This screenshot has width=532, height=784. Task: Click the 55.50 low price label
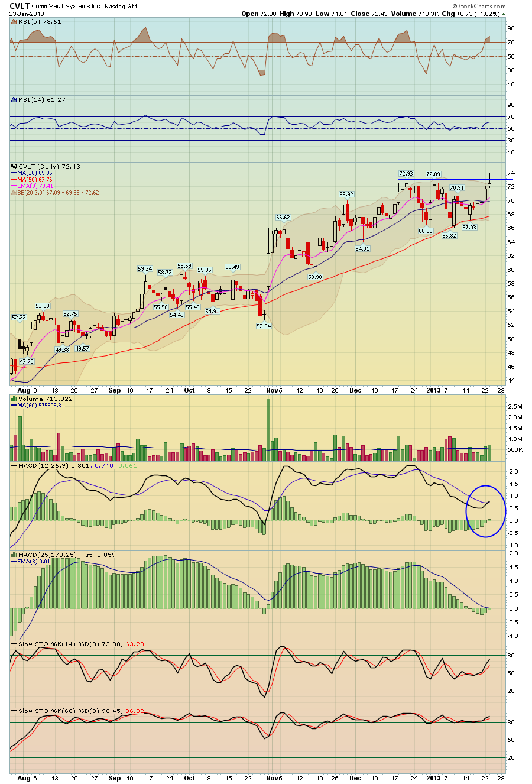(x=161, y=307)
